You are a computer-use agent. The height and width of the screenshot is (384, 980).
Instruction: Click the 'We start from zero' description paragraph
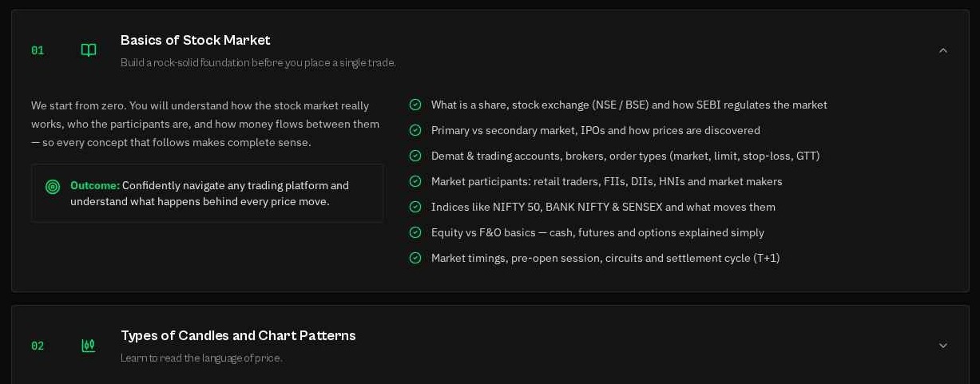click(x=206, y=124)
